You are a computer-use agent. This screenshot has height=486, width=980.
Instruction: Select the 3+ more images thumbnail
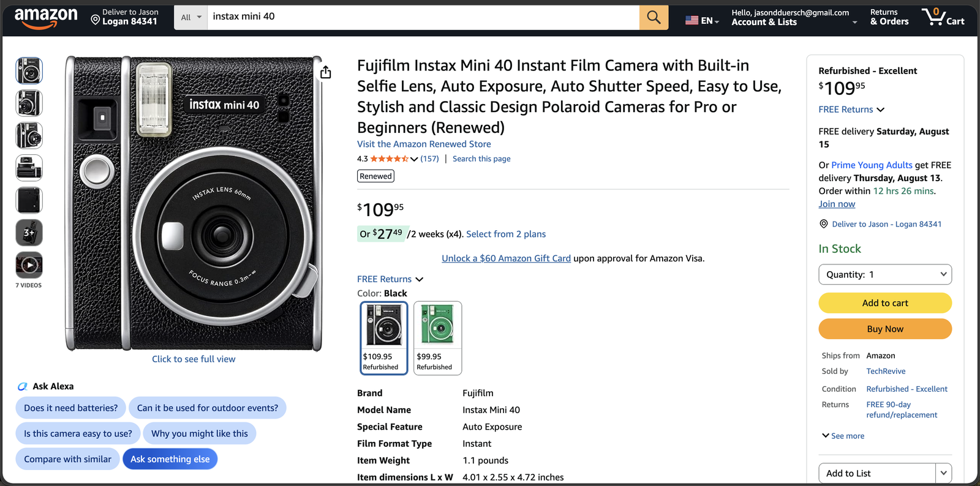(29, 233)
